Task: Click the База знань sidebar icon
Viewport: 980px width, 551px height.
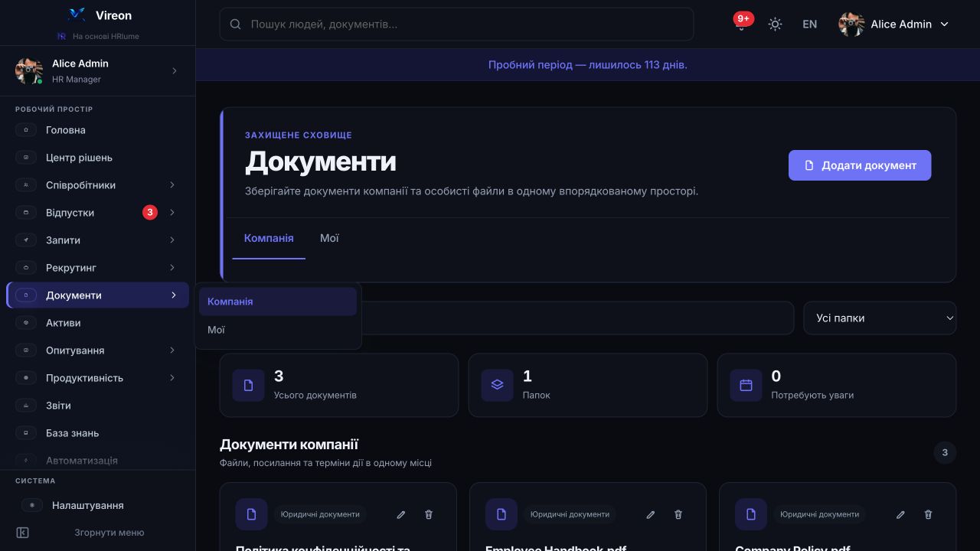Action: pos(26,433)
